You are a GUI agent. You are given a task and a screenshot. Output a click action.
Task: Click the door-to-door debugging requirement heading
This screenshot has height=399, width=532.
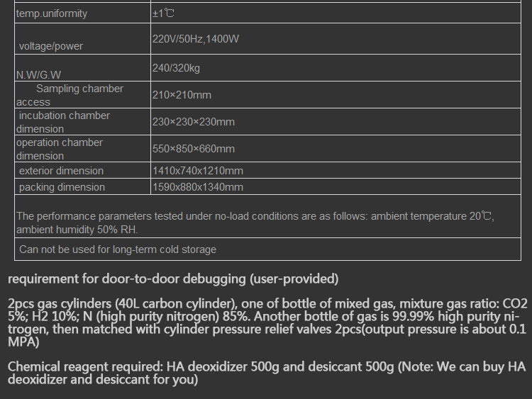click(x=173, y=279)
